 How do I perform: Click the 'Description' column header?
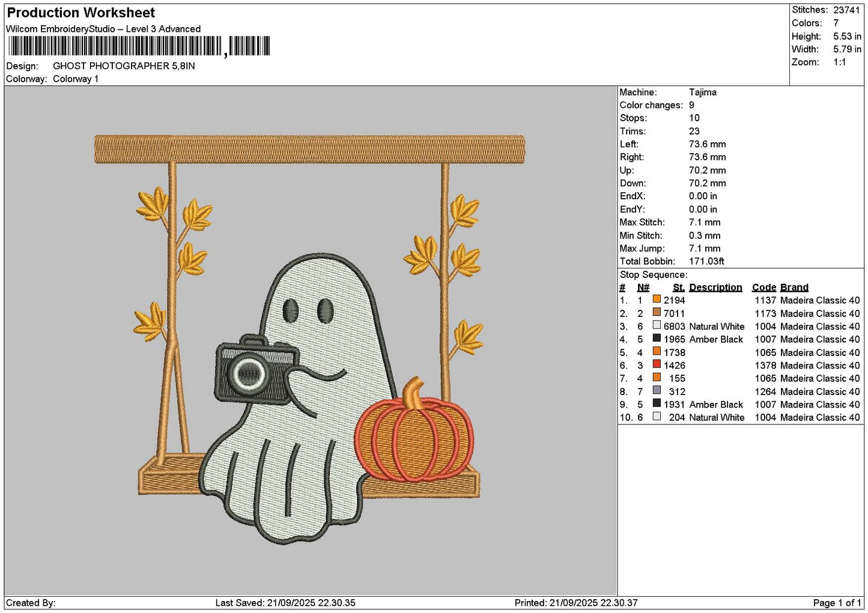(x=715, y=288)
